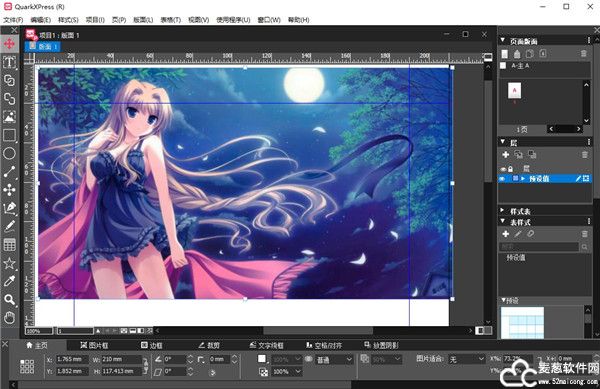Screen dimensions: 600x389
Task: Select the Pan hand tool
Action: click(x=9, y=317)
